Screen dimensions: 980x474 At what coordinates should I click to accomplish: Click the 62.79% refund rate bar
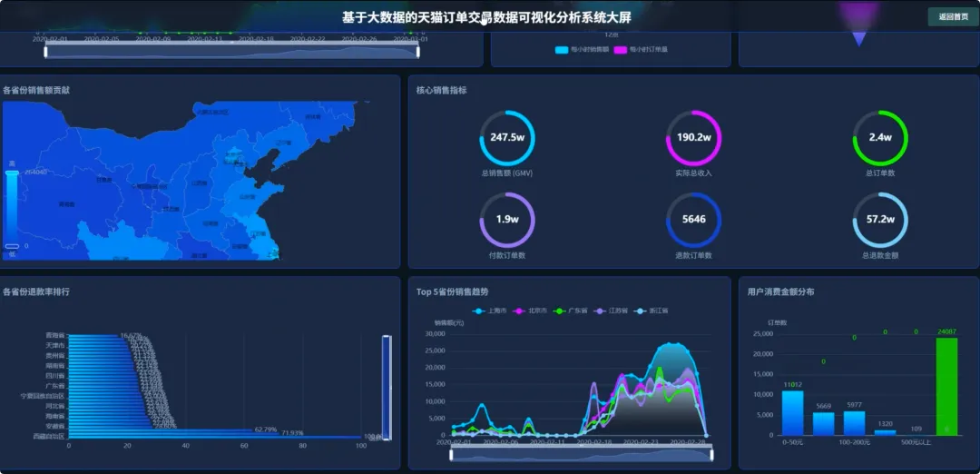[x=160, y=430]
